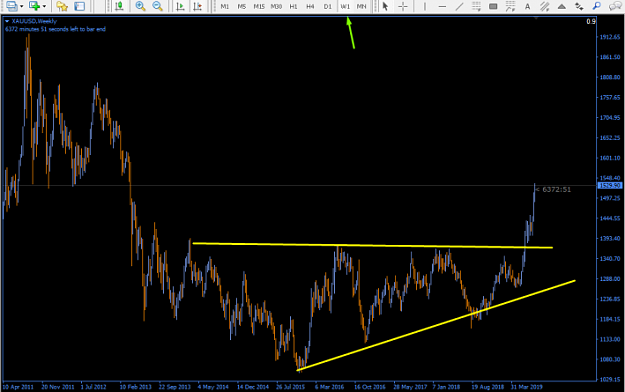The height and width of the screenshot is (392, 625).
Task: Click date label 14 Dec 2014
Action: click(253, 387)
